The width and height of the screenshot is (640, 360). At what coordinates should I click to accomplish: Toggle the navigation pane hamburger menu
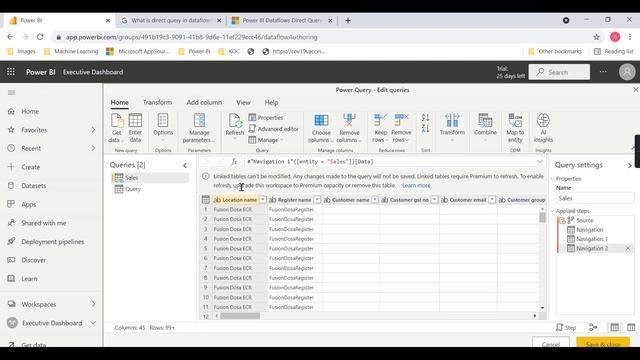pos(12,93)
